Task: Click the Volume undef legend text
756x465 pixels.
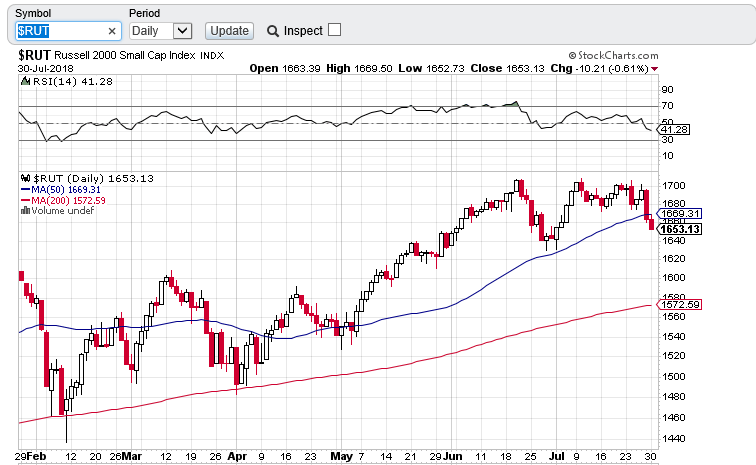Action: point(63,211)
